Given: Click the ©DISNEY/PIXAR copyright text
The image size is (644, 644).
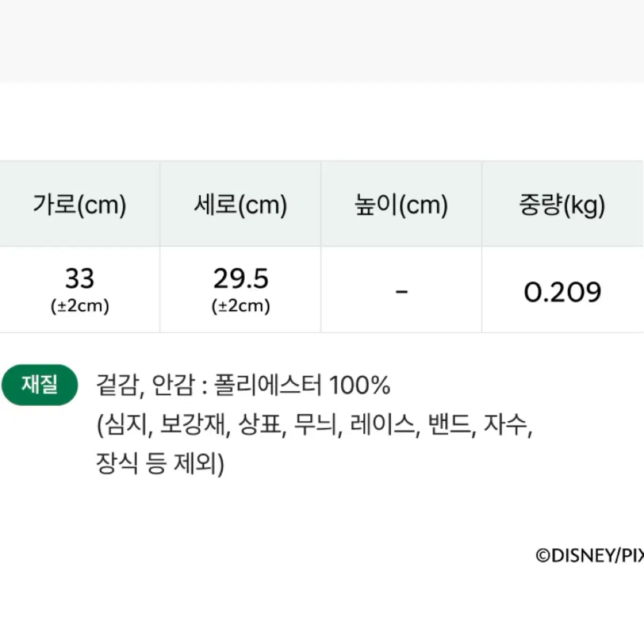Looking at the screenshot, I should tap(590, 555).
